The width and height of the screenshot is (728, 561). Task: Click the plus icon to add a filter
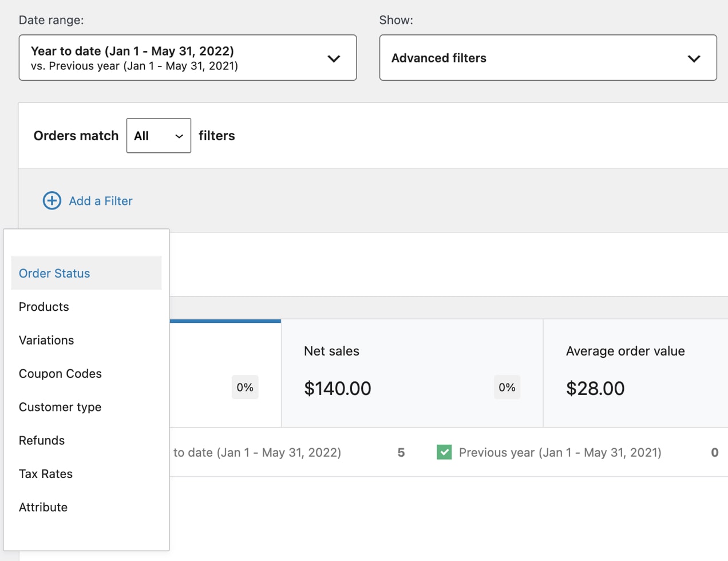pos(52,200)
